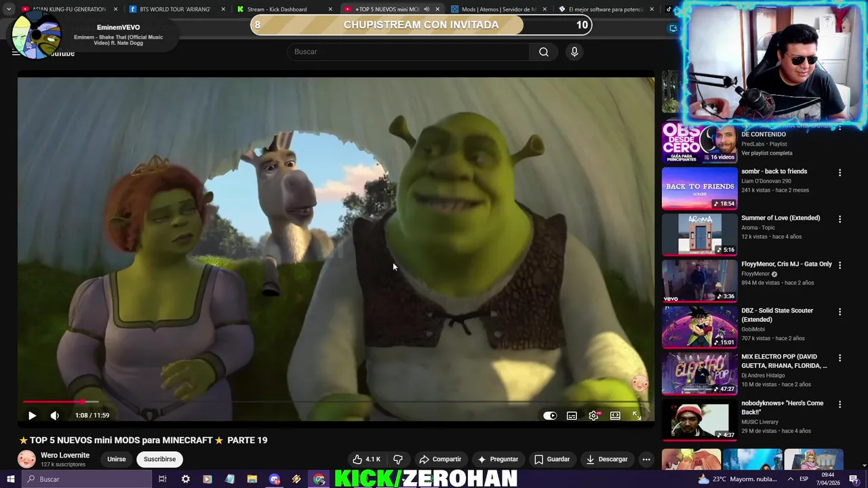Image resolution: width=868 pixels, height=488 pixels.
Task: Close the 'Stream - Kick Dashboard' tab
Action: pyautogui.click(x=330, y=9)
